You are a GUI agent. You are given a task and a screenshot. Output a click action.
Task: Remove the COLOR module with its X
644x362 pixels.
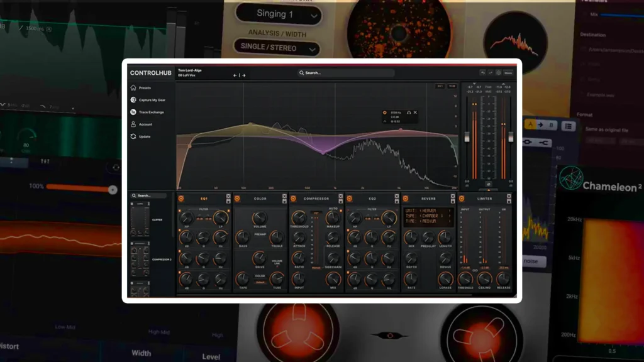(284, 197)
